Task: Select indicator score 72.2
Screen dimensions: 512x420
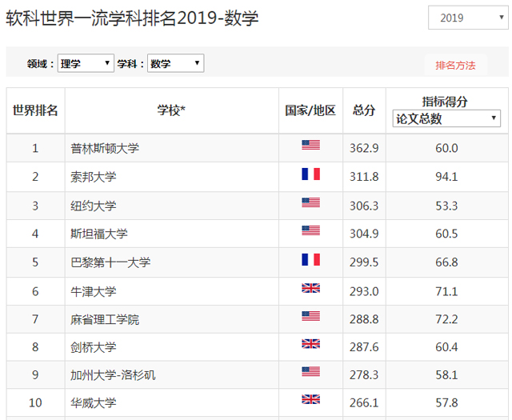Action: tap(446, 319)
